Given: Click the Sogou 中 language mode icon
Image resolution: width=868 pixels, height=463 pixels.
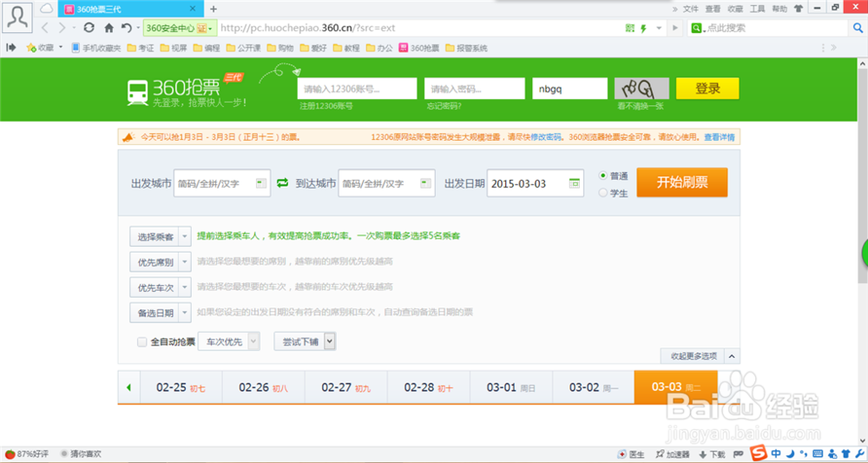Looking at the screenshot, I should point(776,453).
